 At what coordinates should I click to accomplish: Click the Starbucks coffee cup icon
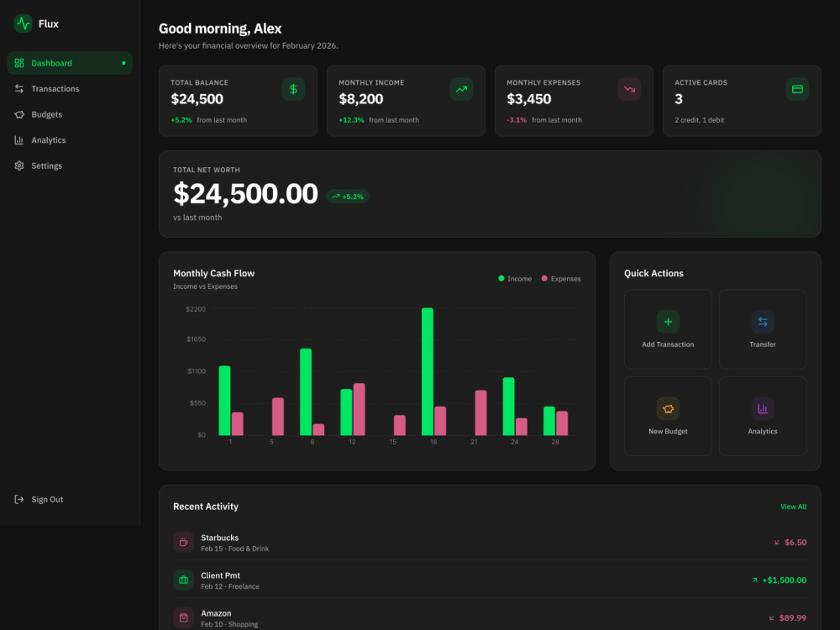click(184, 542)
